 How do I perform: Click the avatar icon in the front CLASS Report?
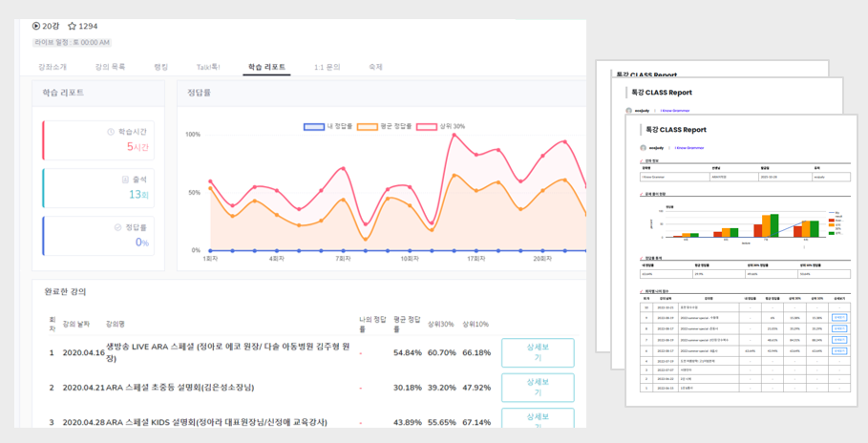[644, 148]
